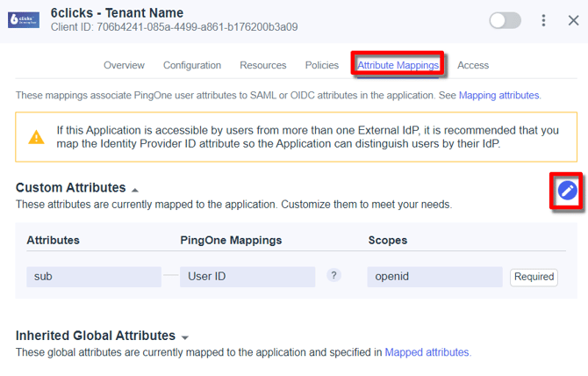Click the question mark help icon

[333, 276]
